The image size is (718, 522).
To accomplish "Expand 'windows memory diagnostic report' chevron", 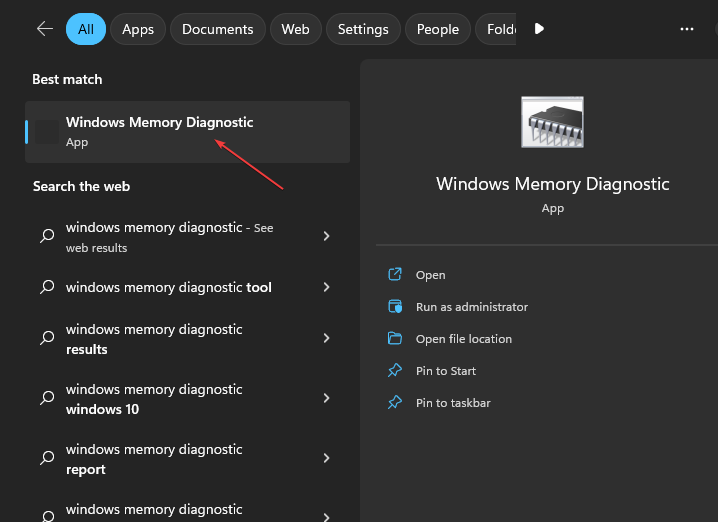I will [x=326, y=458].
